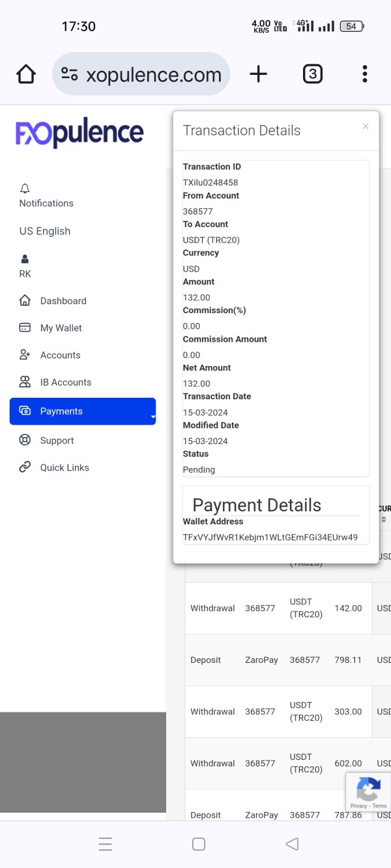The height and width of the screenshot is (868, 391).
Task: Change the US English language selector
Action: 45,231
